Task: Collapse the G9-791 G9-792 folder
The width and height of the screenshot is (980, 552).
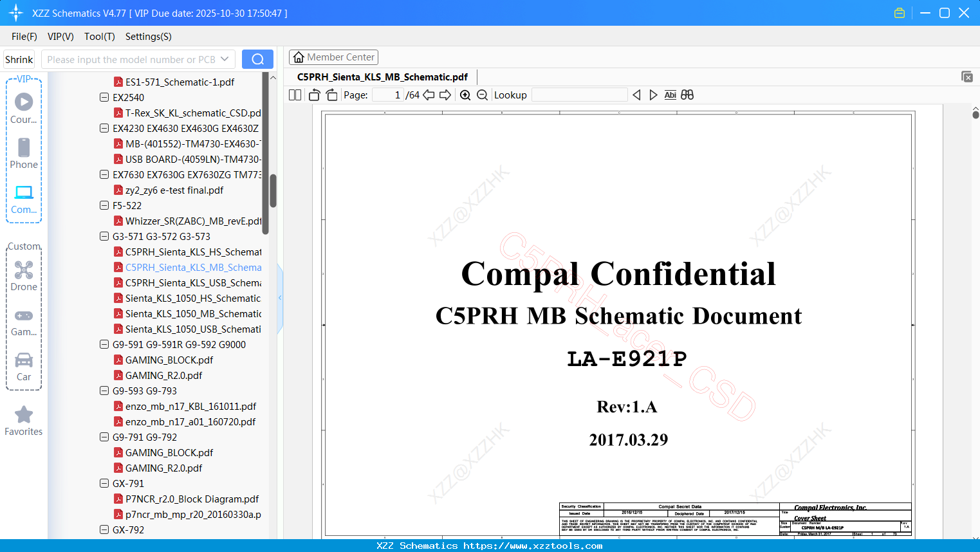Action: tap(104, 437)
